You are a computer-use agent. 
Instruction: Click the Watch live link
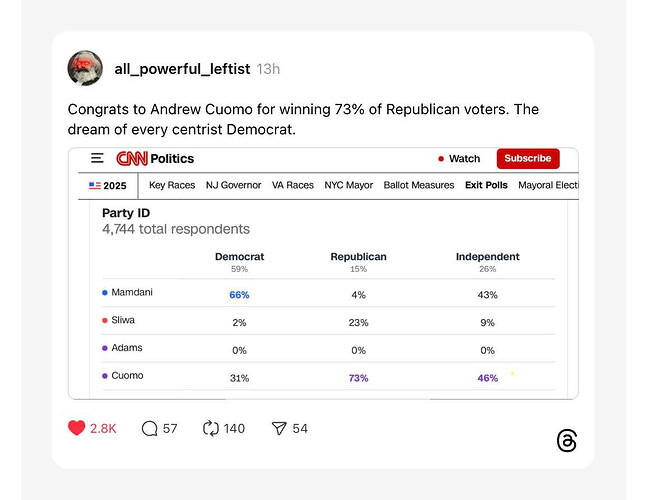tap(459, 158)
